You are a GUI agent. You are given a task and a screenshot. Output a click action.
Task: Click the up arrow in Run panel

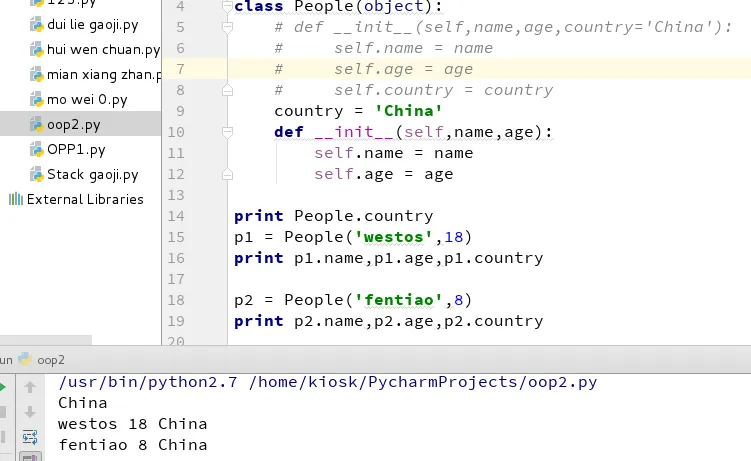[x=30, y=387]
